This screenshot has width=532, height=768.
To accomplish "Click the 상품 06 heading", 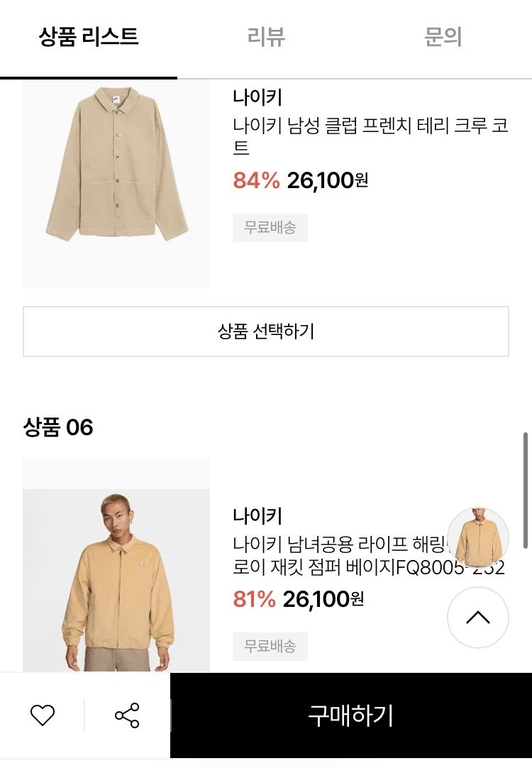I will point(58,427).
